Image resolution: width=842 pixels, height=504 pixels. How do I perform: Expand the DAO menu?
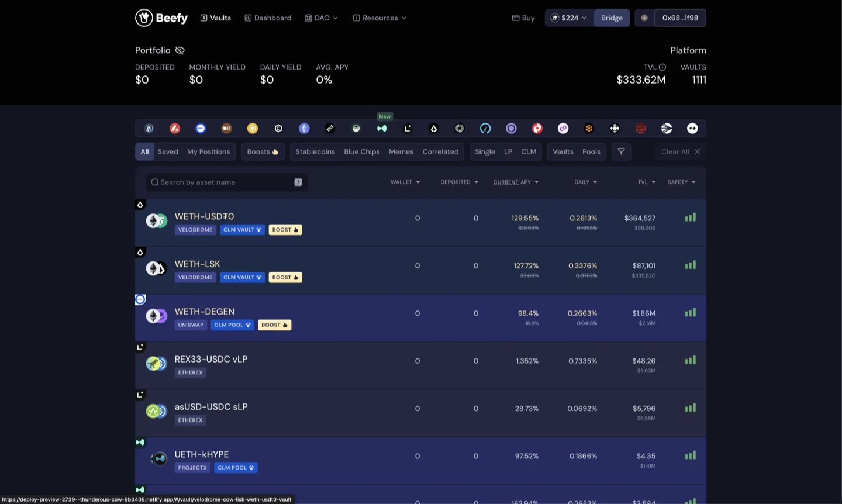coord(321,18)
